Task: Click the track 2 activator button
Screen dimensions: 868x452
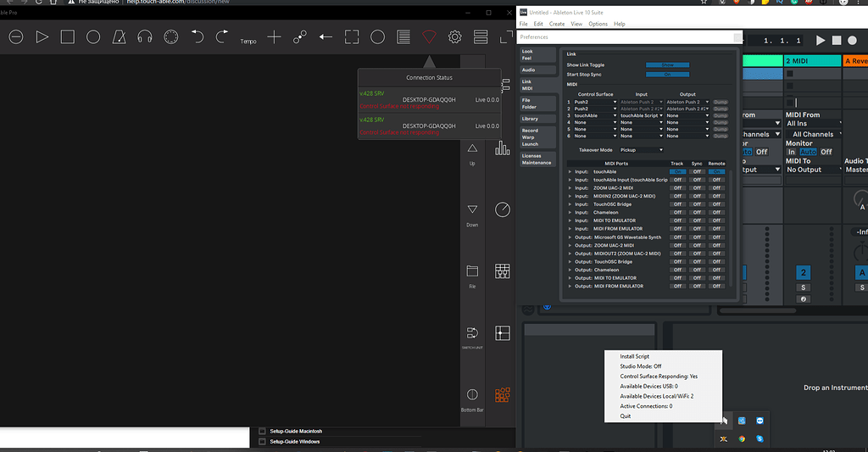Action: click(x=804, y=272)
